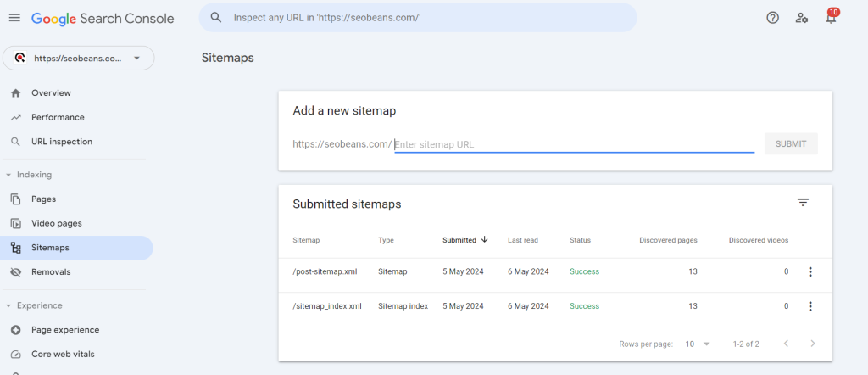Open more options for /sitemap_index.xml row
The height and width of the screenshot is (375, 868).
[x=810, y=306]
